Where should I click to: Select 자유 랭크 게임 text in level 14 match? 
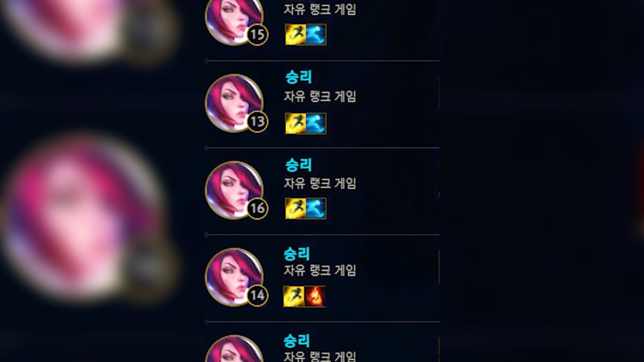click(x=320, y=270)
